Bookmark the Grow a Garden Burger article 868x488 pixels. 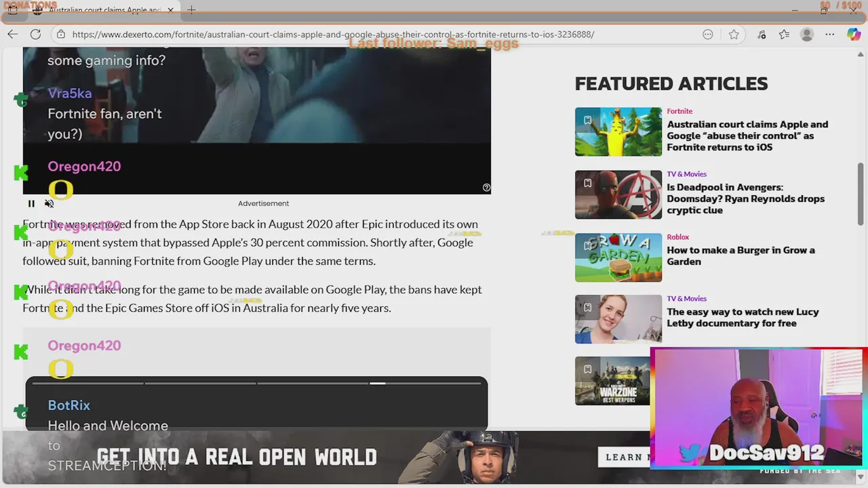point(587,246)
